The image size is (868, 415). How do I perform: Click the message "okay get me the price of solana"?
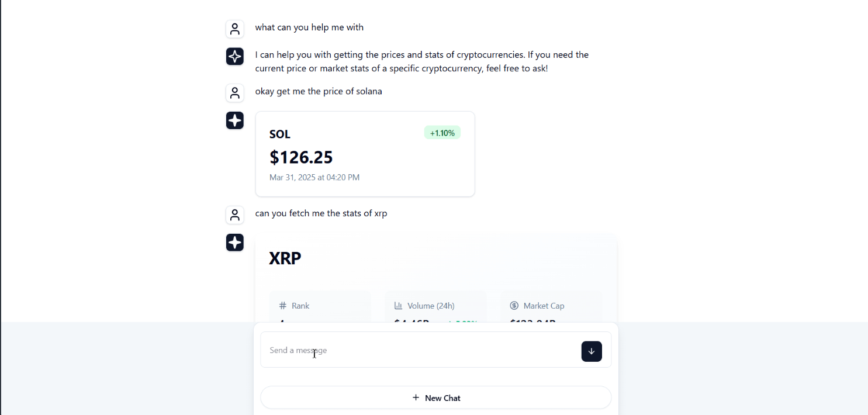point(319,91)
